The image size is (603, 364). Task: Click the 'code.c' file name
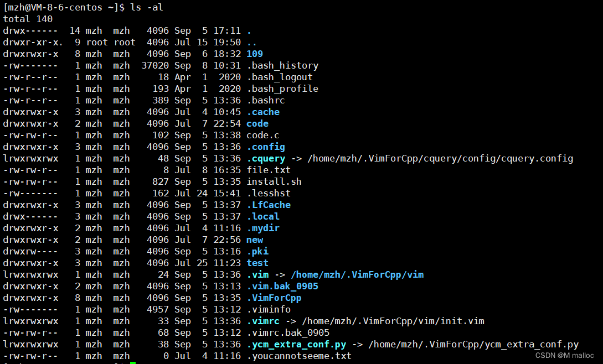(x=262, y=136)
